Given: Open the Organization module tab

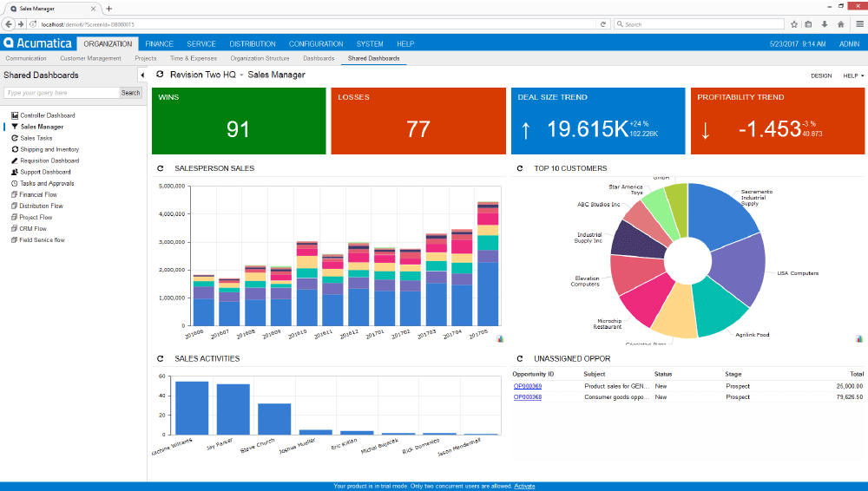Looking at the screenshot, I should pos(108,43).
